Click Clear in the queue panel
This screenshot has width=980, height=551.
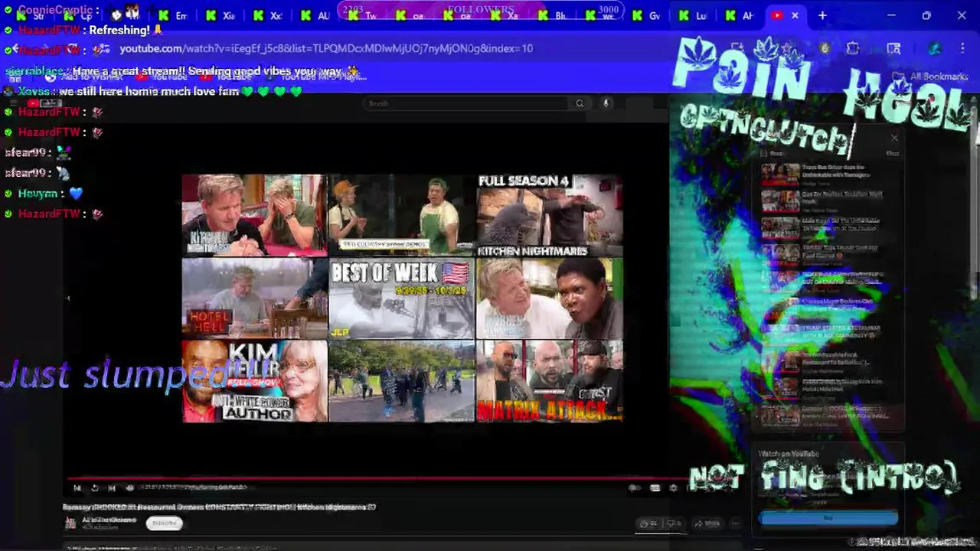[x=893, y=153]
